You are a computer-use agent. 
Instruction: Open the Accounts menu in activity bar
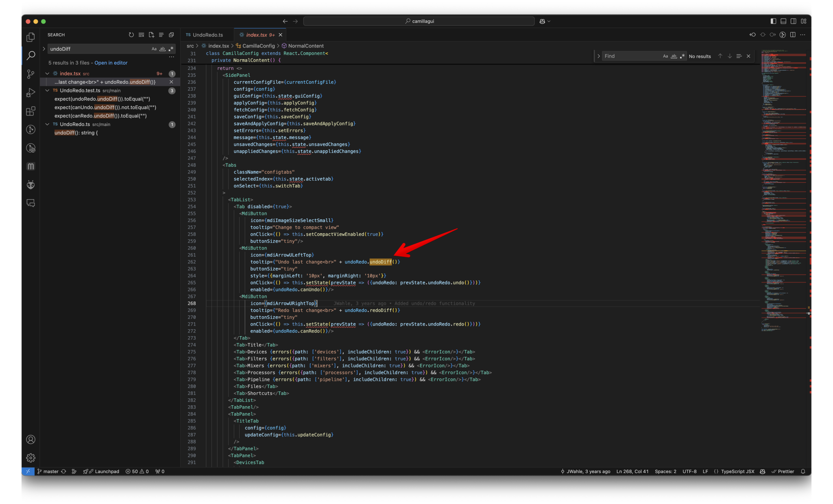31,439
